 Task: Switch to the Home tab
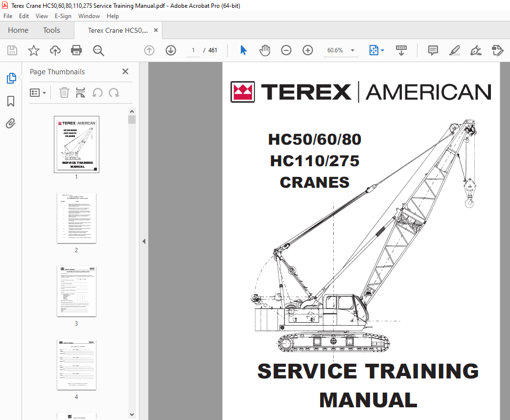click(x=18, y=30)
